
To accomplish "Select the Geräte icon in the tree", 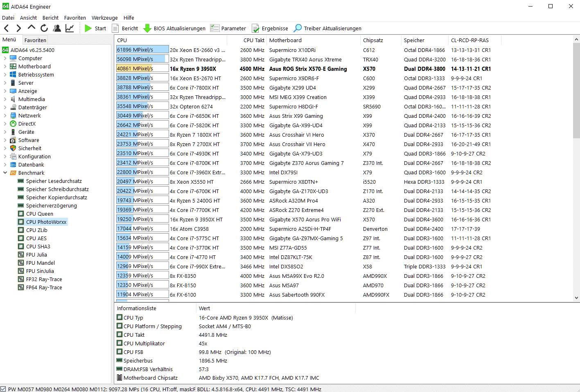I will click(x=13, y=132).
